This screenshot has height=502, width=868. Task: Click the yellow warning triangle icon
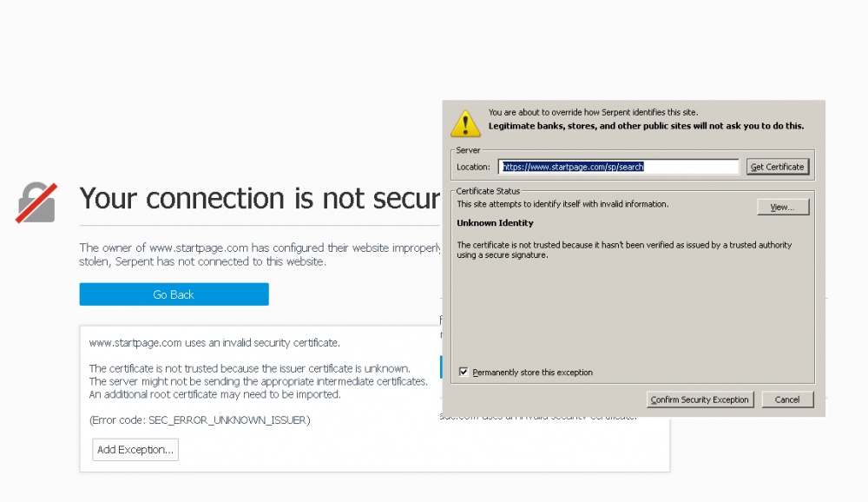click(x=465, y=124)
